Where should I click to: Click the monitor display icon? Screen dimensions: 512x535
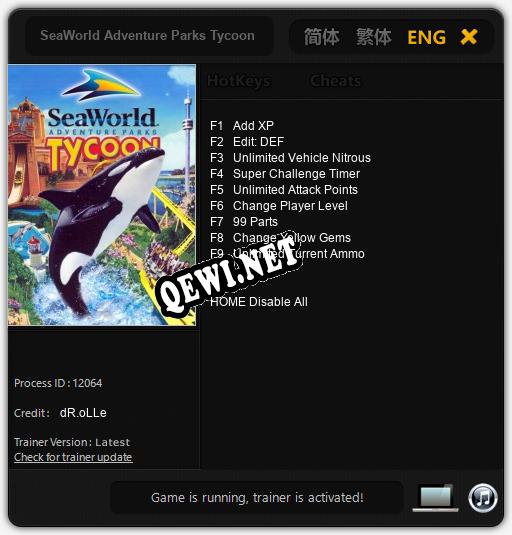click(436, 498)
